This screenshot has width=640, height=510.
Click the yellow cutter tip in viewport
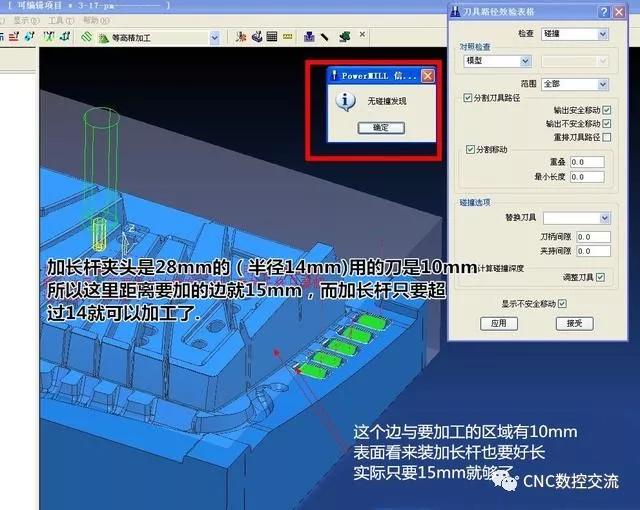pos(99,234)
